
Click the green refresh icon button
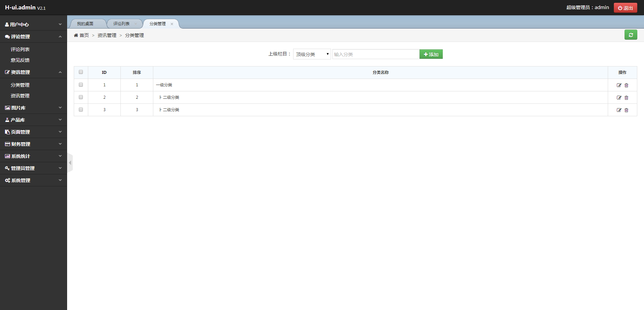(x=631, y=35)
